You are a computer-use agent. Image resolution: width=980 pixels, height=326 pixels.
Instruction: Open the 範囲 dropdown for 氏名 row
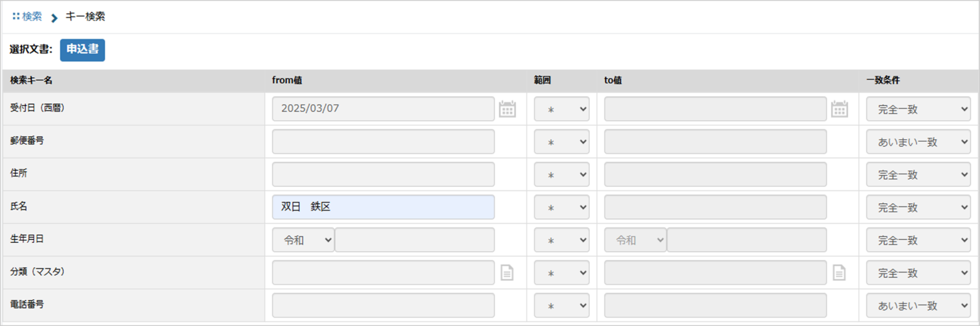point(561,207)
